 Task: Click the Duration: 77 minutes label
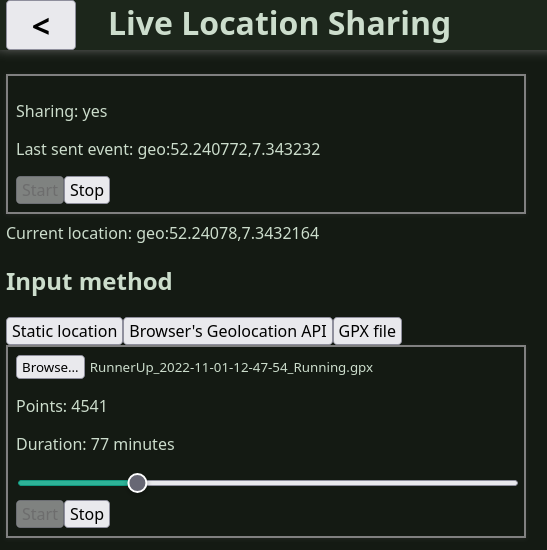95,444
